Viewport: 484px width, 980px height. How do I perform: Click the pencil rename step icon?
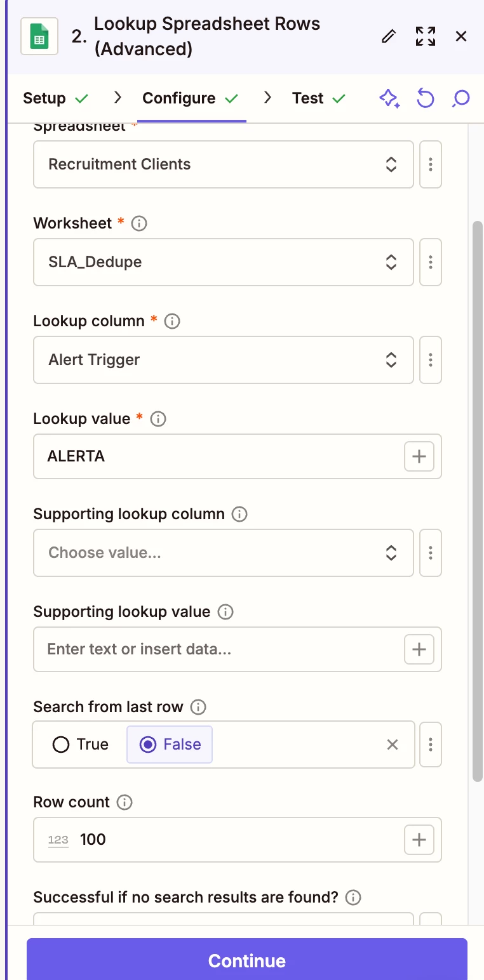click(388, 36)
